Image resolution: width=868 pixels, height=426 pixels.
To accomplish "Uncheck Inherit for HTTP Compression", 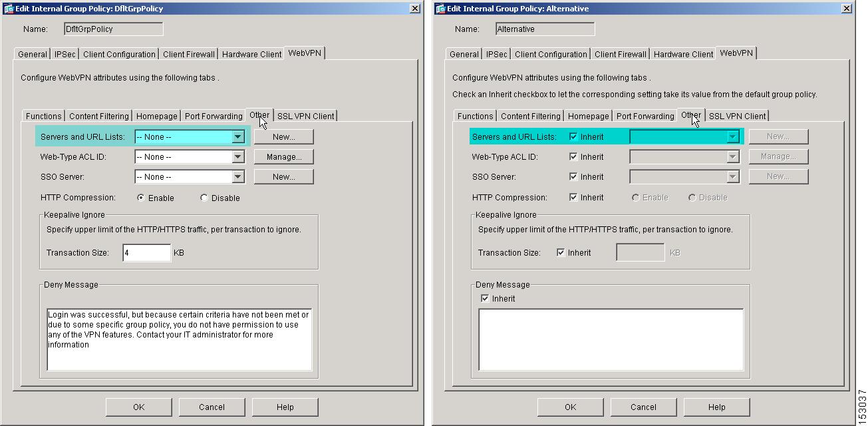I will point(573,197).
